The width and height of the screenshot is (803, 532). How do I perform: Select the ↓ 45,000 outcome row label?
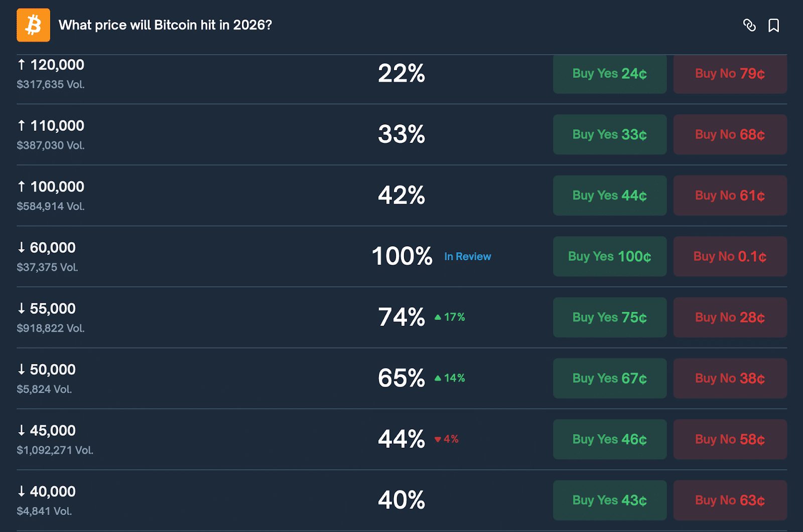tap(47, 431)
